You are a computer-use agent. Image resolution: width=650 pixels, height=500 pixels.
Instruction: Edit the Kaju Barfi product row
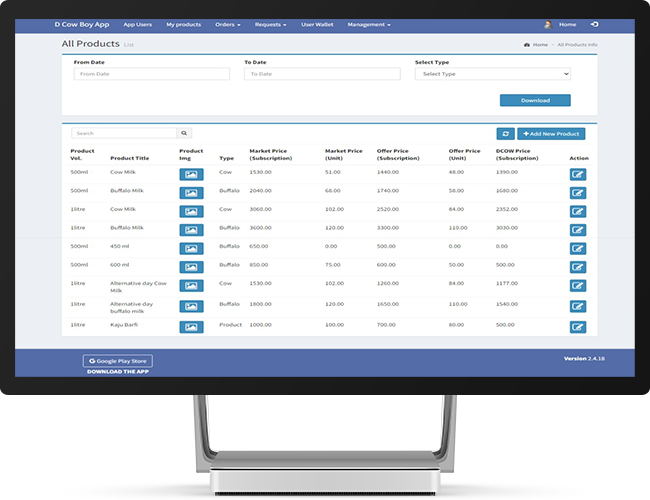coord(577,327)
